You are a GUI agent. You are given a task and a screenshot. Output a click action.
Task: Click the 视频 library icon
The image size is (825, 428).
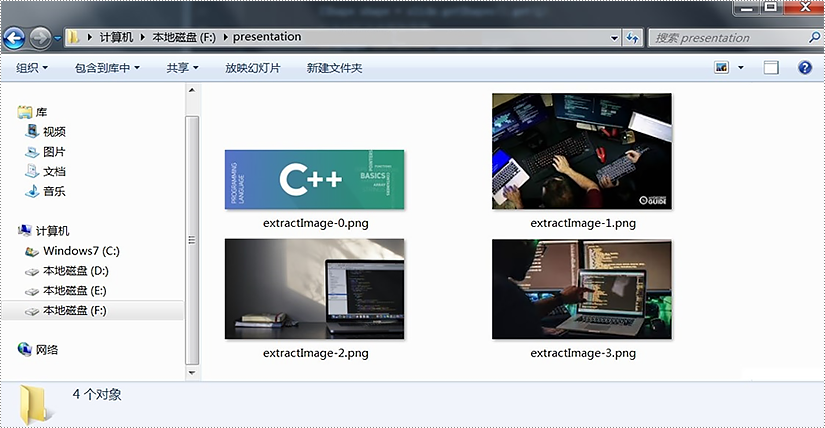coord(32,131)
